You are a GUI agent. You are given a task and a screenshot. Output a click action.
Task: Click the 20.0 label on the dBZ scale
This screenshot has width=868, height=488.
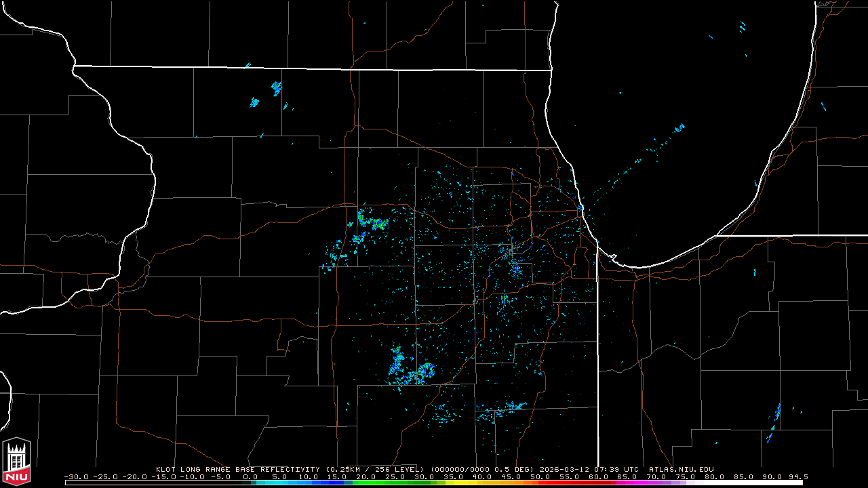pos(366,476)
